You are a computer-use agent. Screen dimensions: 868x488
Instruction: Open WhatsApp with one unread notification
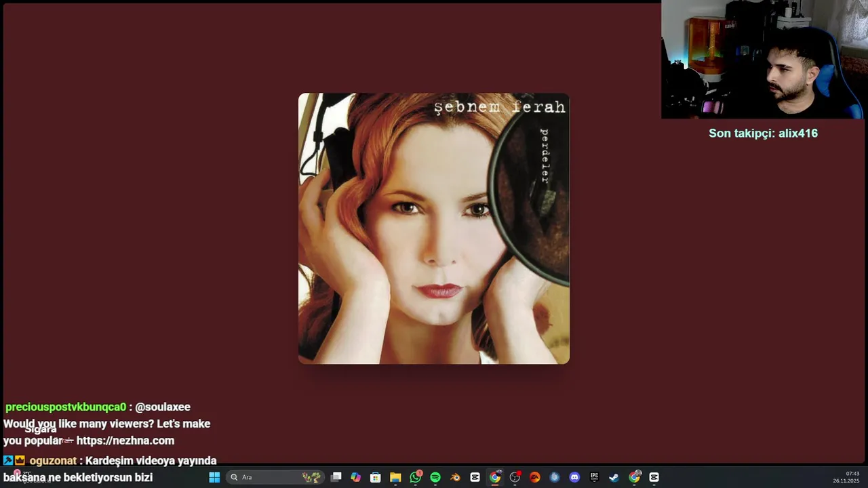click(416, 477)
